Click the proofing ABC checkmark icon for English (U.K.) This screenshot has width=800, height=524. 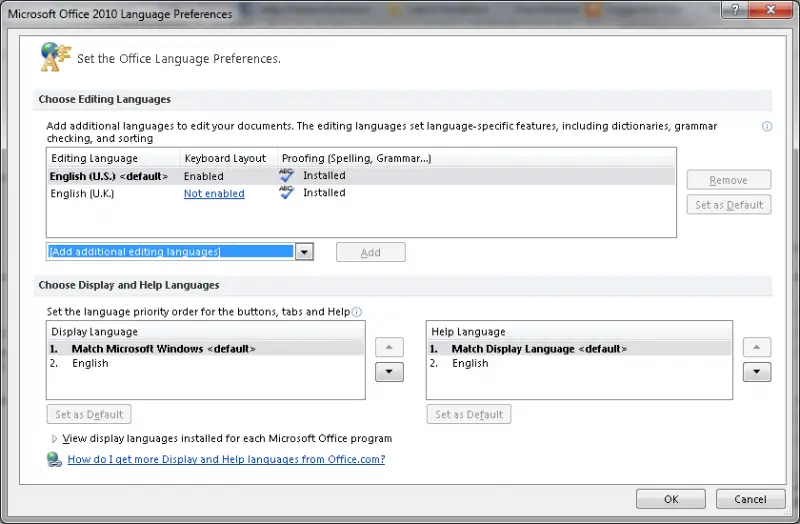[x=287, y=192]
